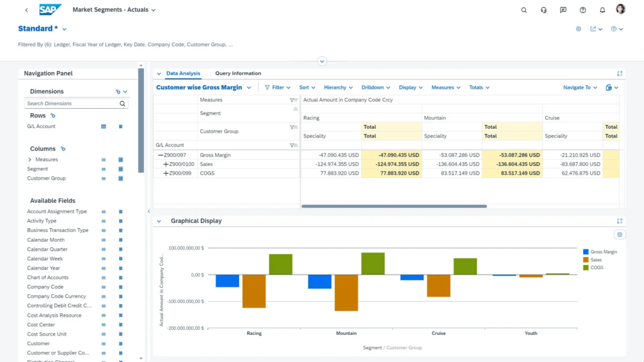The height and width of the screenshot is (362, 644).
Task: Open chart settings gear in Graphical Display
Action: click(619, 234)
